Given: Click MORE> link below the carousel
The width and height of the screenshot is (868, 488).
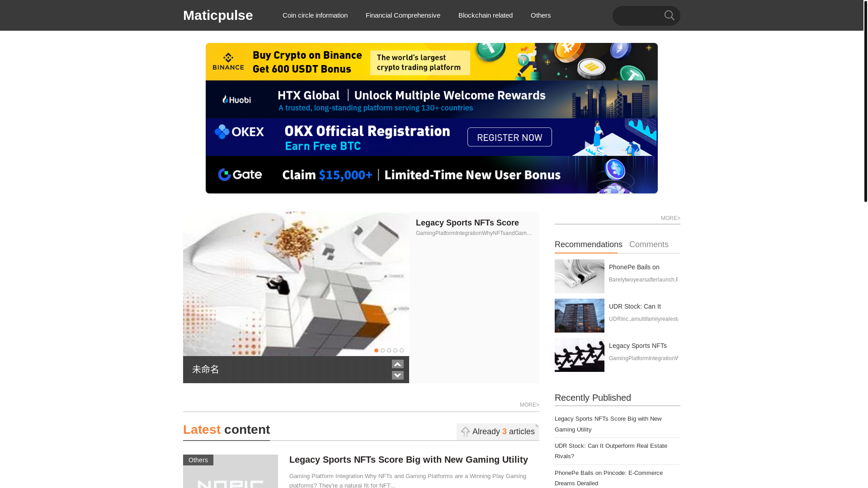Looking at the screenshot, I should (x=529, y=405).
